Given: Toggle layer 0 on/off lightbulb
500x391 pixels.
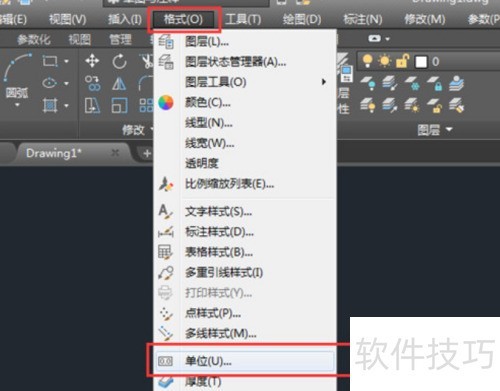Looking at the screenshot, I should (x=367, y=61).
